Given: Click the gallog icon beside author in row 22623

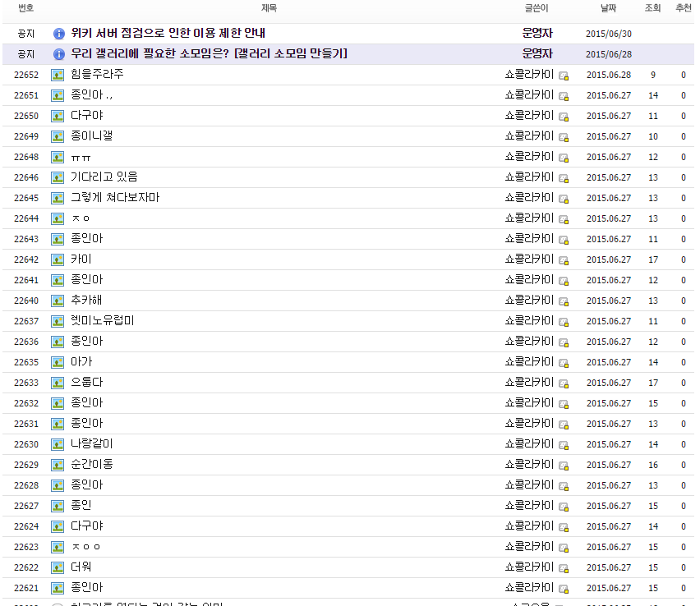Looking at the screenshot, I should click(x=564, y=548).
